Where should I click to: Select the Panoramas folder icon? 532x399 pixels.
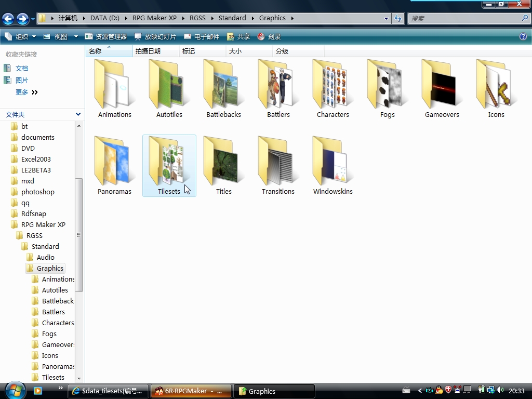(x=114, y=162)
